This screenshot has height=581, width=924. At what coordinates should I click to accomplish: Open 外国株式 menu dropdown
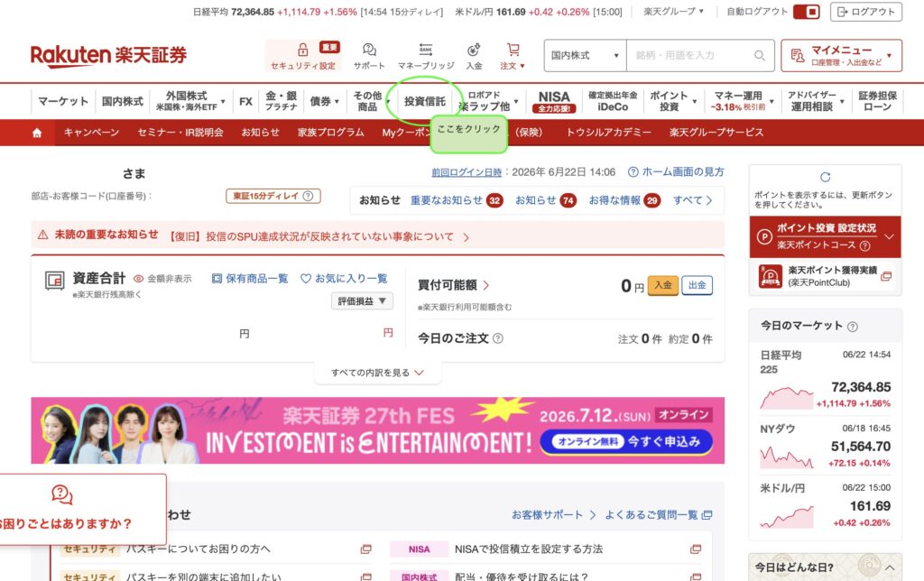click(x=191, y=101)
